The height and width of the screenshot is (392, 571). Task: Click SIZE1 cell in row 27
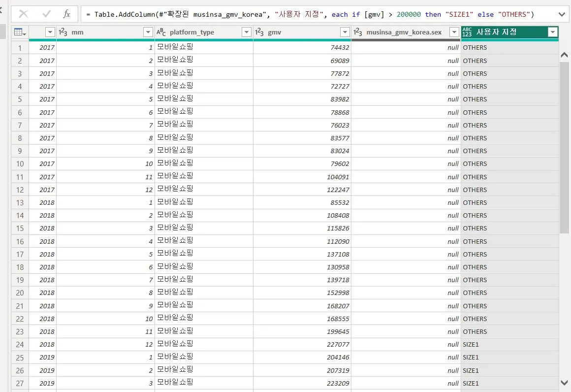[x=510, y=383]
